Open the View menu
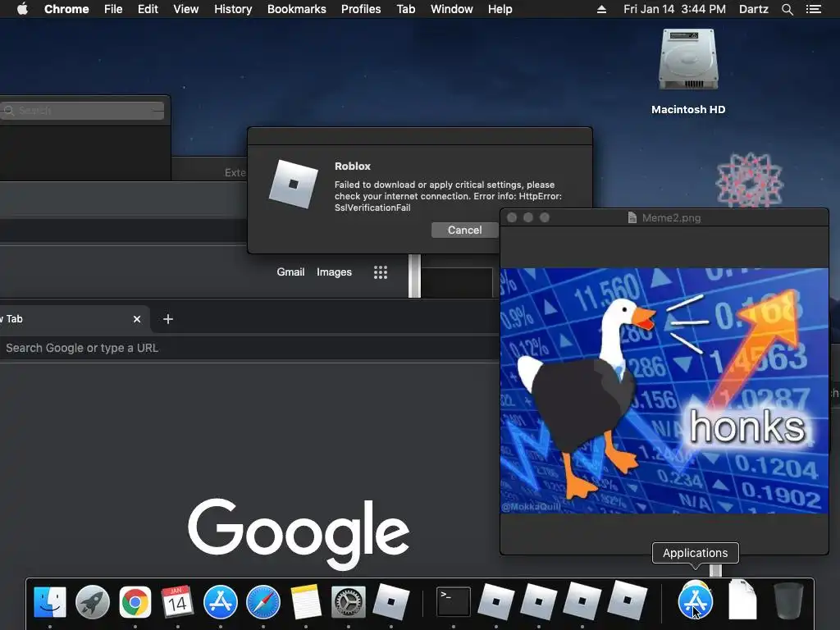Screen dimensions: 840x630 tap(186, 9)
